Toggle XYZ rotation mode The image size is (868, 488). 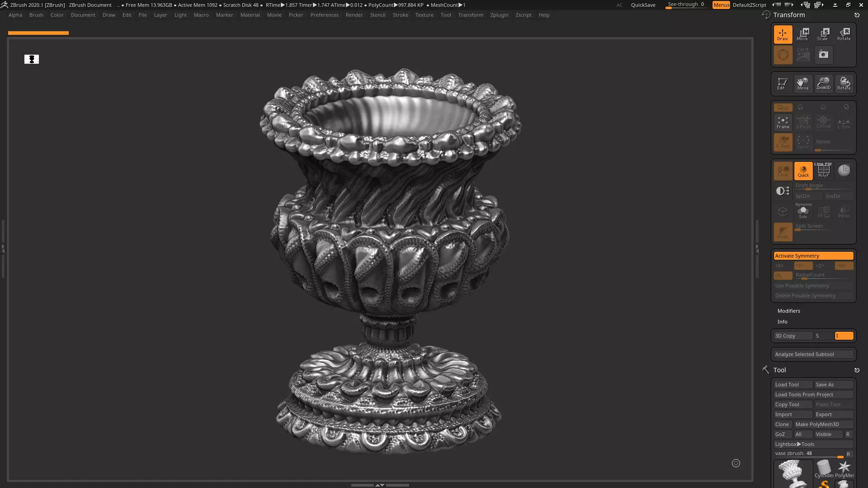coord(783,108)
